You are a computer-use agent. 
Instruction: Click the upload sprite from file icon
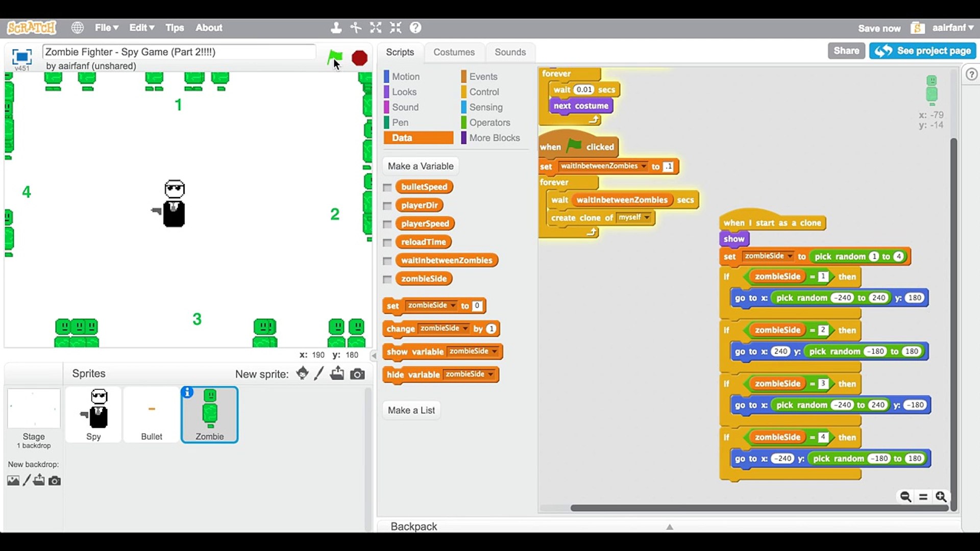pyautogui.click(x=338, y=373)
